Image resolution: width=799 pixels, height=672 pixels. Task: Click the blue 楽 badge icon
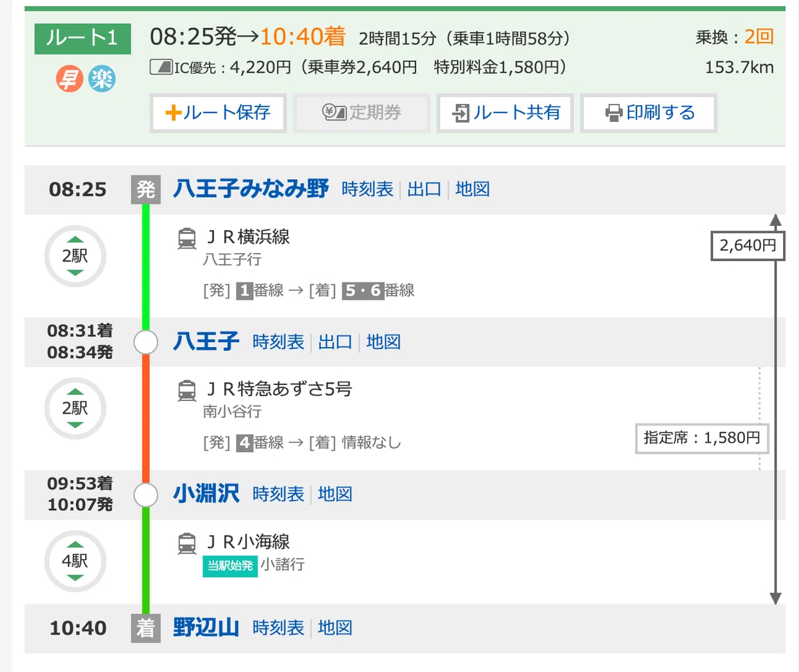tap(103, 80)
